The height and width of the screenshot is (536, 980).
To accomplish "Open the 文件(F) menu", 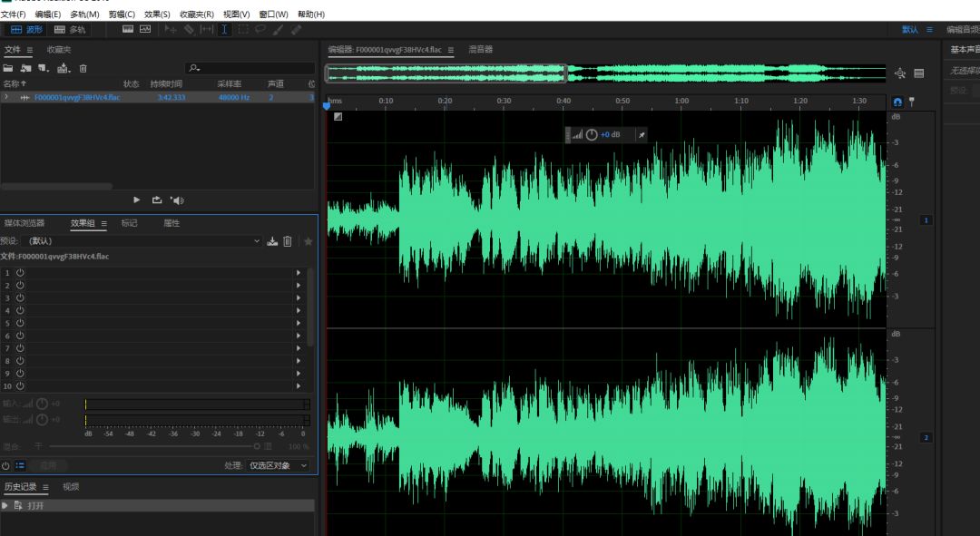I will 13,14.
